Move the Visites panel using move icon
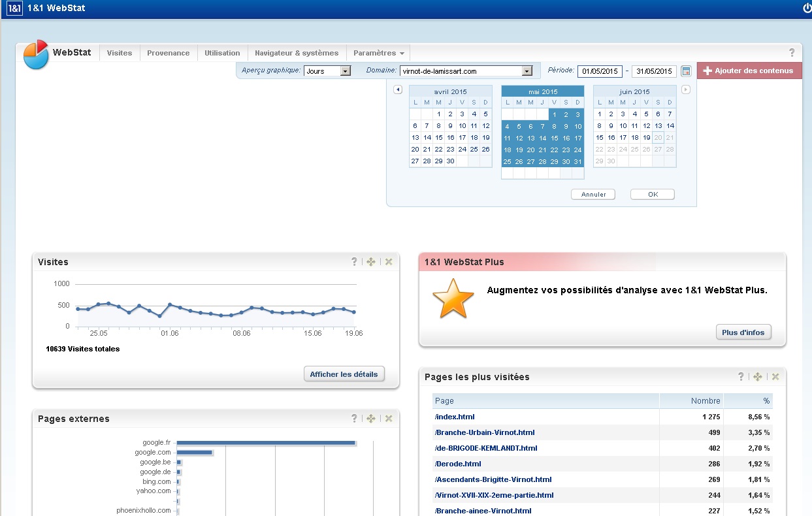This screenshot has height=516, width=812. pyautogui.click(x=371, y=262)
